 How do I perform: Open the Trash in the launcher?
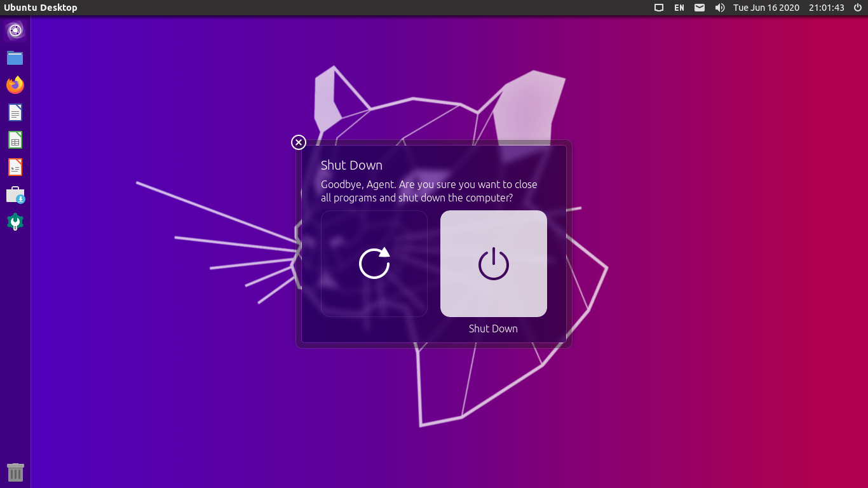click(15, 472)
